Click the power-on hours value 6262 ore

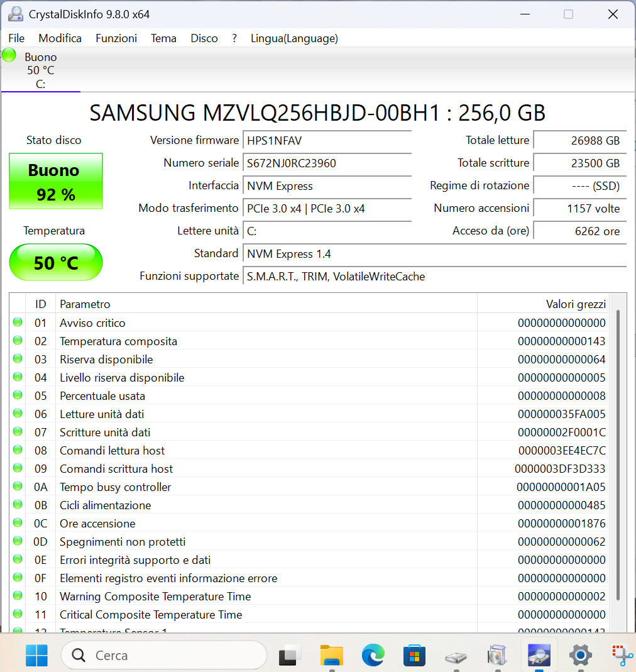coord(580,231)
